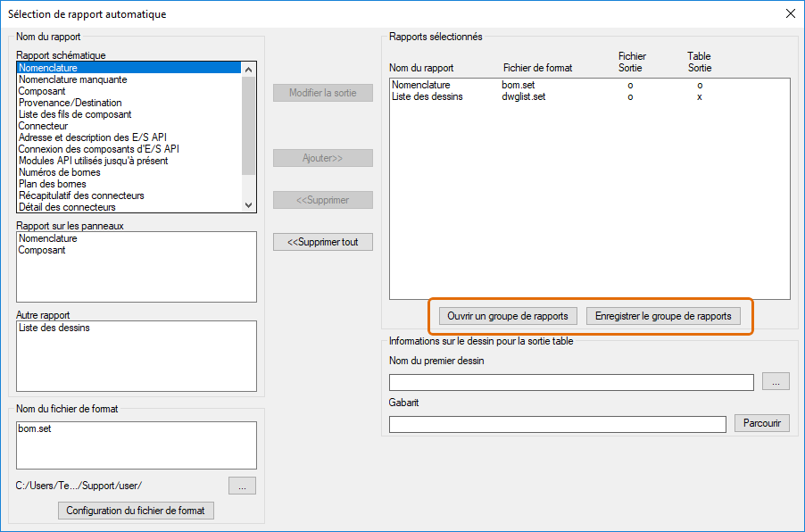The height and width of the screenshot is (532, 805).
Task: Click the browse button next to format file path
Action: [242, 486]
